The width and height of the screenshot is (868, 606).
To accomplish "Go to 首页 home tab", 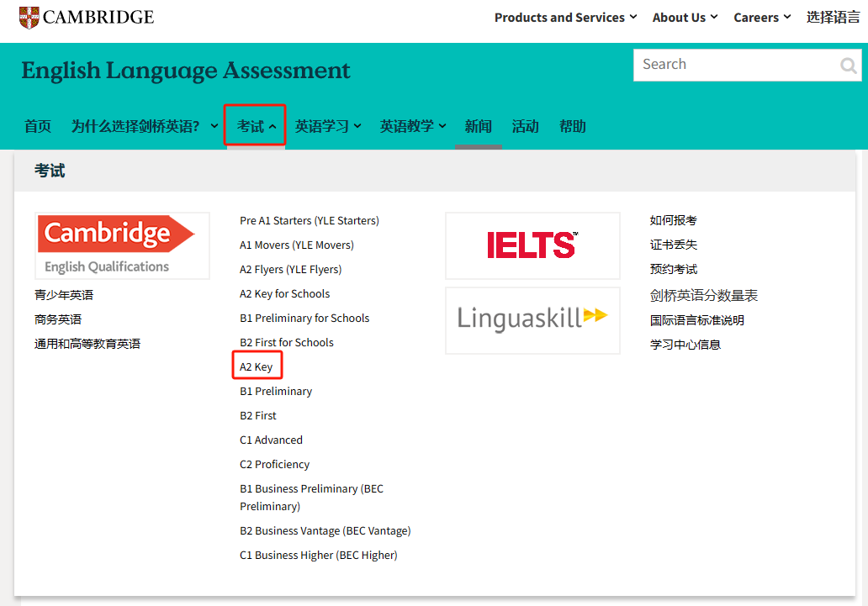I will (38, 126).
